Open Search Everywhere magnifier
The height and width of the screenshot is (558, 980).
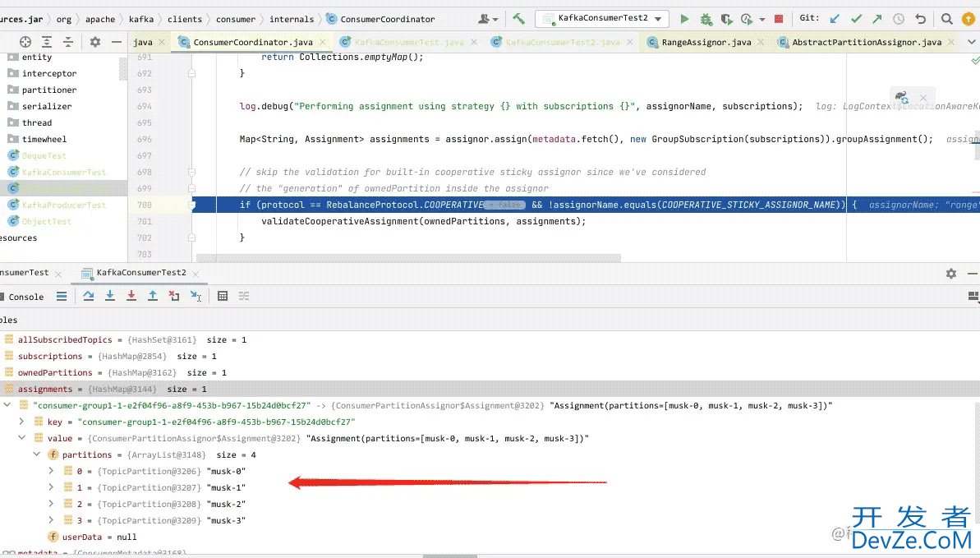pyautogui.click(x=947, y=19)
